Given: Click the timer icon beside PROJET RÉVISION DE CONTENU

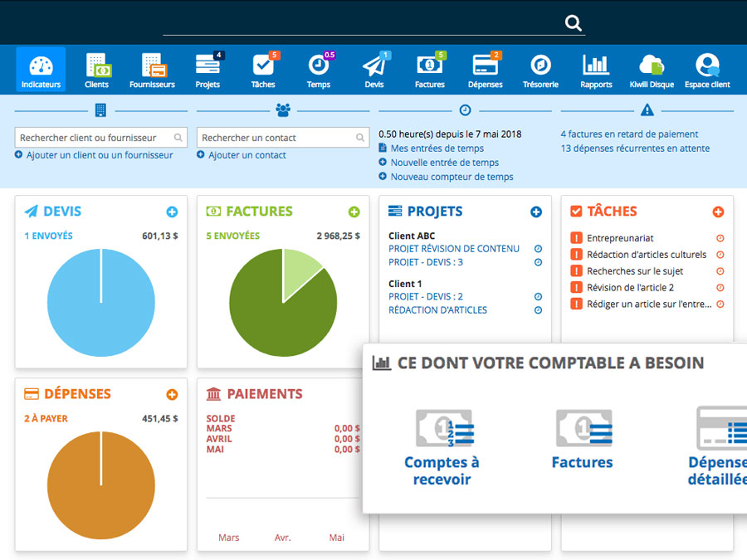Looking at the screenshot, I should tap(538, 249).
